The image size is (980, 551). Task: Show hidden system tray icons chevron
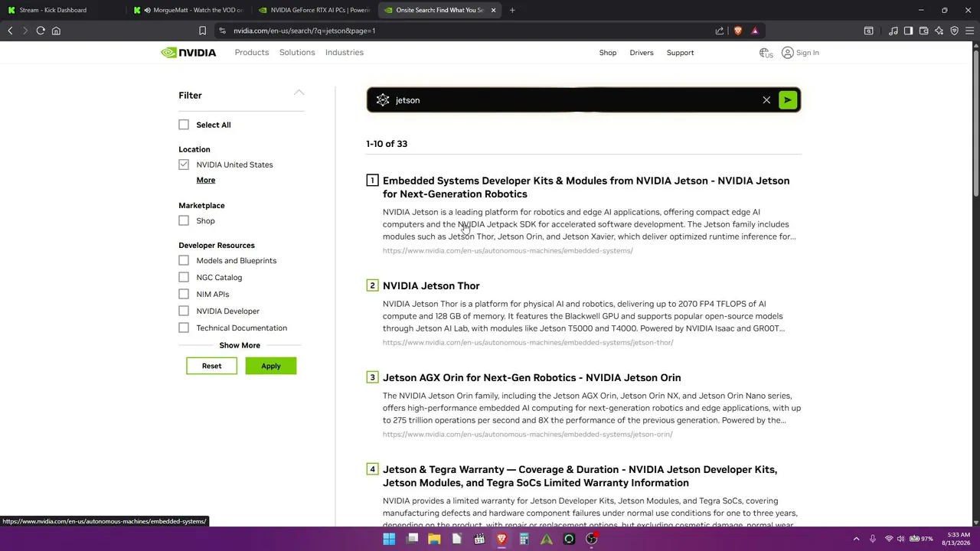tap(856, 539)
